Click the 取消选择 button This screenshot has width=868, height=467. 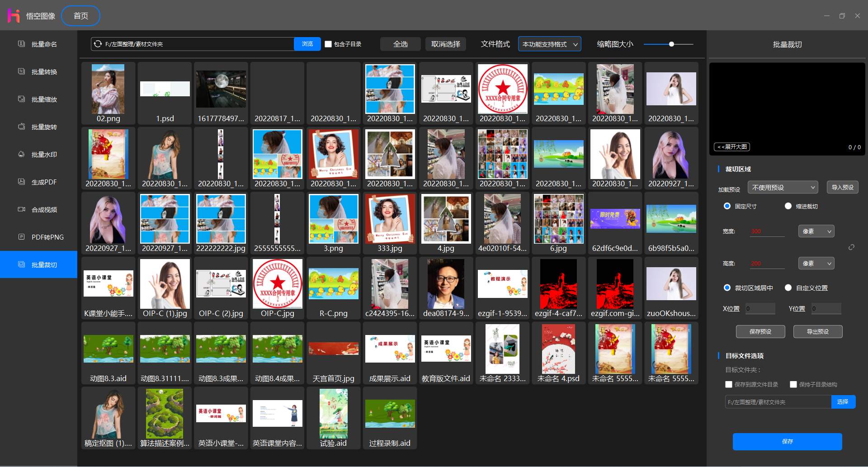[x=445, y=44]
